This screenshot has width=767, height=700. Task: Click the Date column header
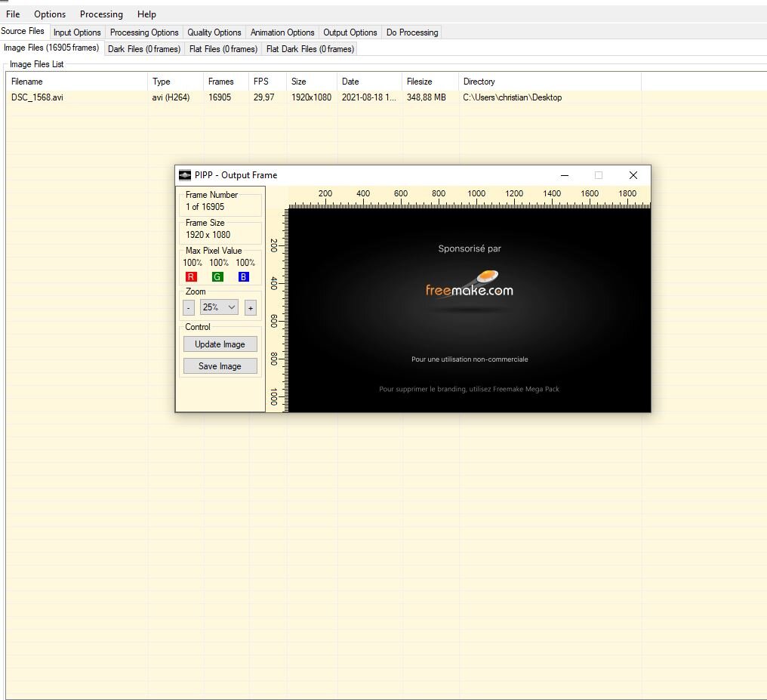click(369, 82)
